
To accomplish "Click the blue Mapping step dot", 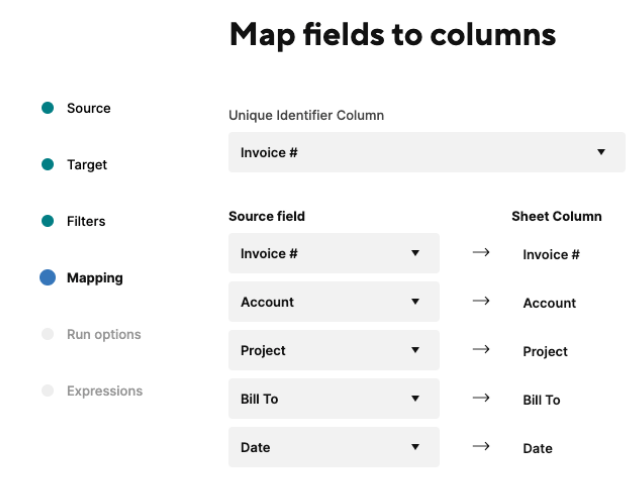I will click(47, 278).
